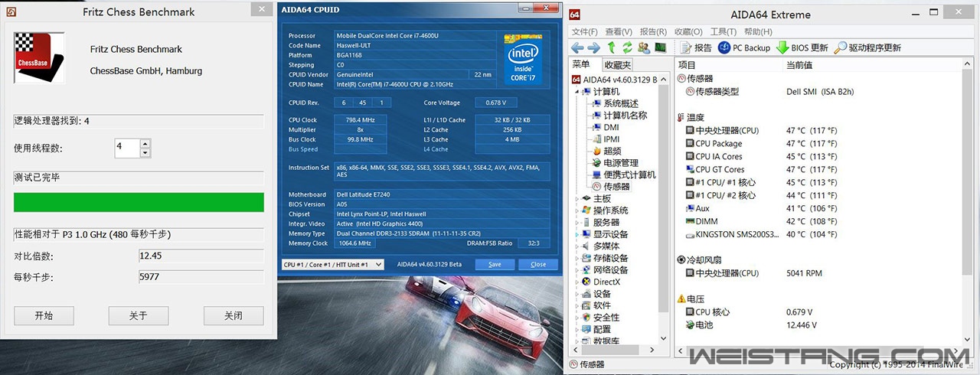Click Save in AIDA64 CPUID window
The width and height of the screenshot is (980, 375).
495,264
